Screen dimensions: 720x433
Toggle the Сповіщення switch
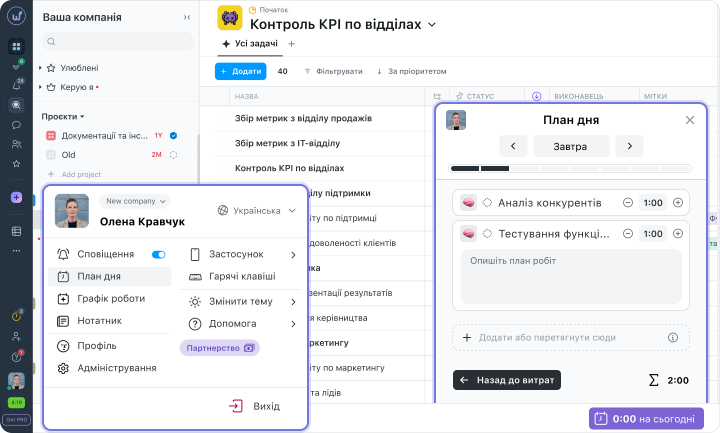pos(158,255)
